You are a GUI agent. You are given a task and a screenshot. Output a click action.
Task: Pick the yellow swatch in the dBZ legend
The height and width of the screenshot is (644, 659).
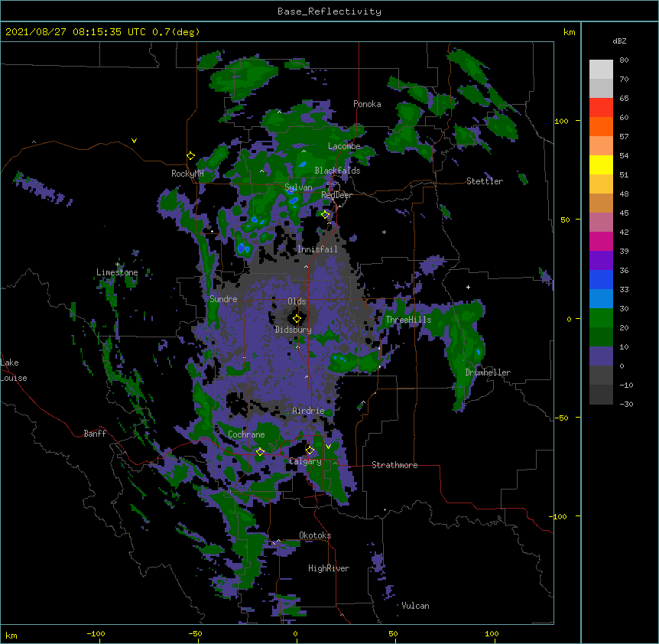(x=601, y=164)
